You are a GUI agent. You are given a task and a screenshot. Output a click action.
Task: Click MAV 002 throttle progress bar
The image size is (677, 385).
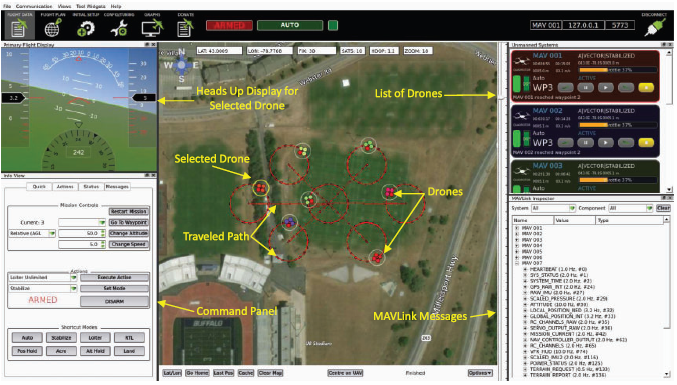[x=618, y=125]
